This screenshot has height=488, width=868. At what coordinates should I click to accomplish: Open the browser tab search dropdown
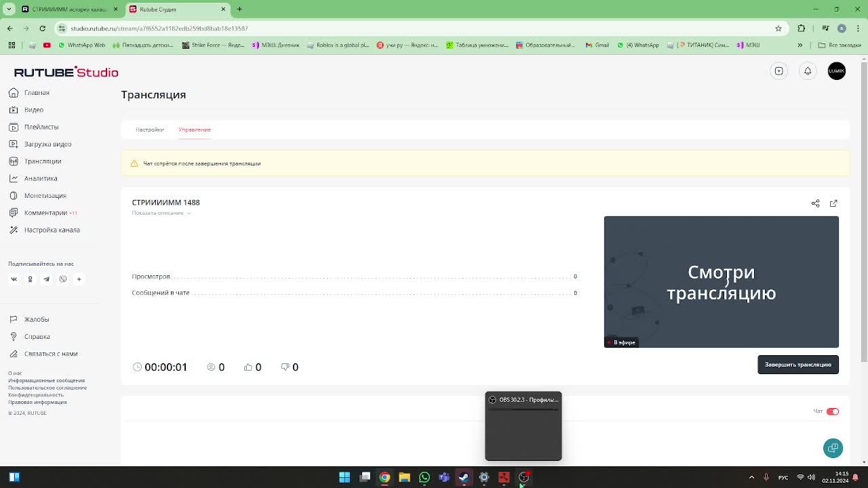click(8, 9)
